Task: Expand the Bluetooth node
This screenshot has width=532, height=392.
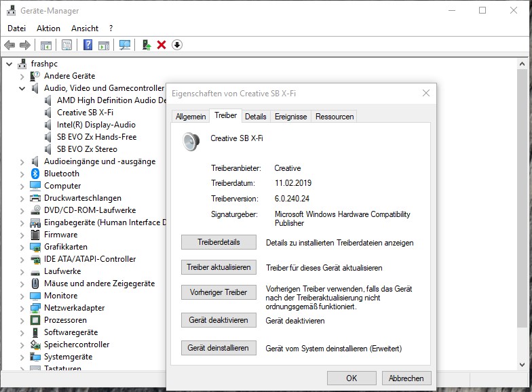Action: (22, 174)
